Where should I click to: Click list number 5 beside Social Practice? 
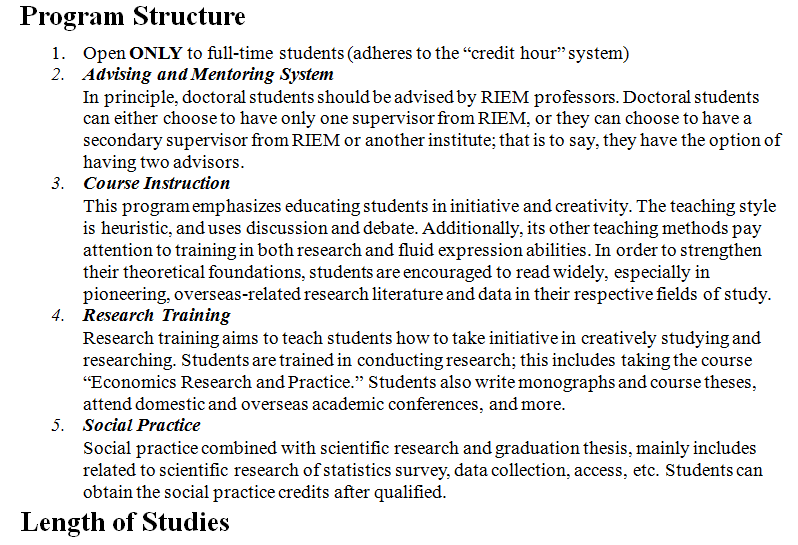click(58, 425)
